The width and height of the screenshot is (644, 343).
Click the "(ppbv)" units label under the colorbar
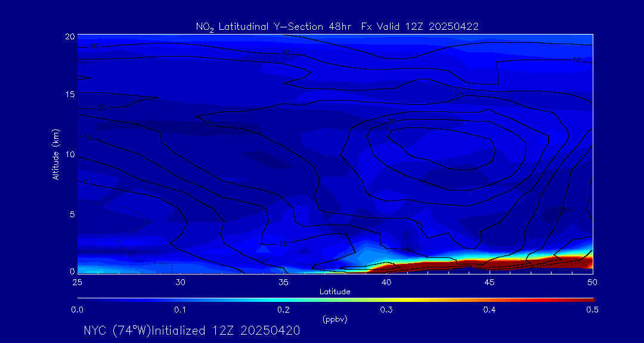pyautogui.click(x=335, y=320)
